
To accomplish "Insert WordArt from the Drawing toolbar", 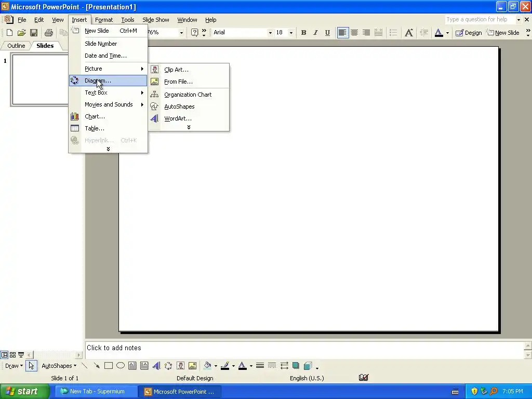I will tap(156, 366).
